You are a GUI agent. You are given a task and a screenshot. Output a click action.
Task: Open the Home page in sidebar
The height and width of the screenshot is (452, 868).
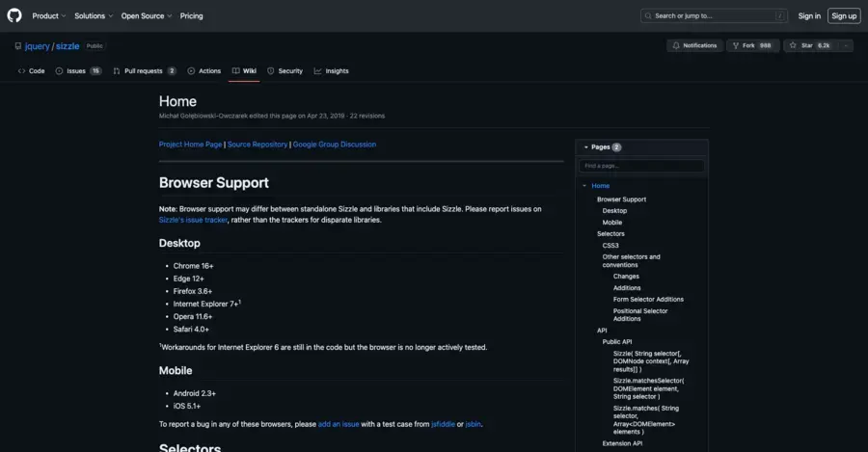601,186
